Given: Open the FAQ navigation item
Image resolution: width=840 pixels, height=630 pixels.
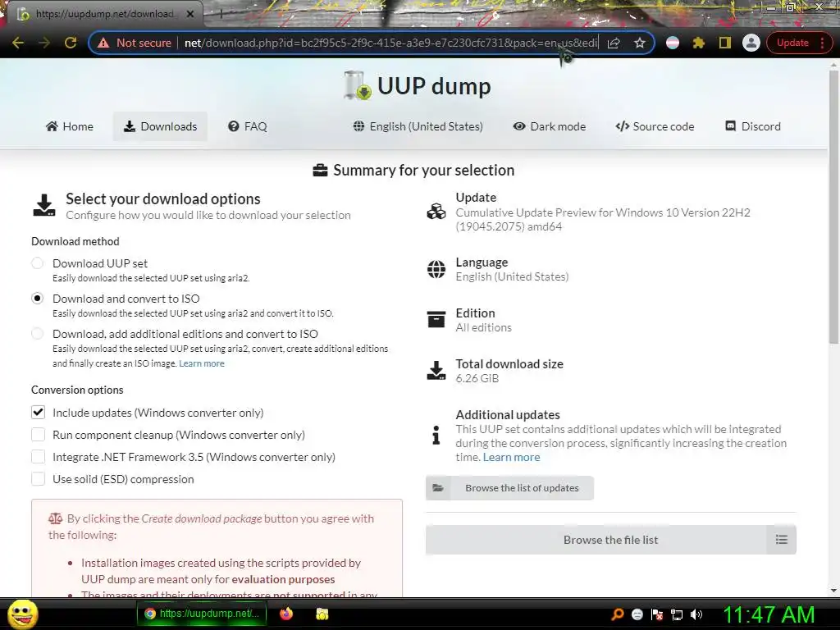Looking at the screenshot, I should (x=248, y=126).
